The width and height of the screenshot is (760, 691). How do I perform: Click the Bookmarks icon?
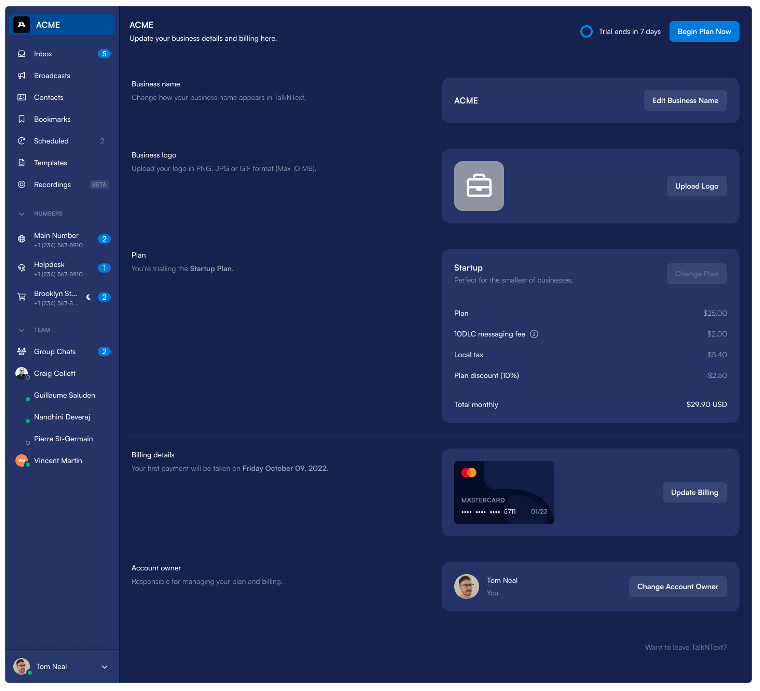(21, 119)
